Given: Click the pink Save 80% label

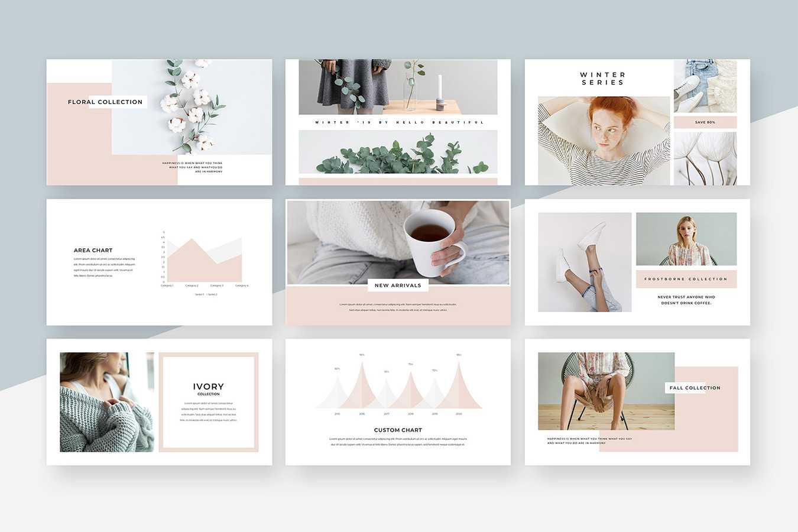Looking at the screenshot, I should coord(705,122).
